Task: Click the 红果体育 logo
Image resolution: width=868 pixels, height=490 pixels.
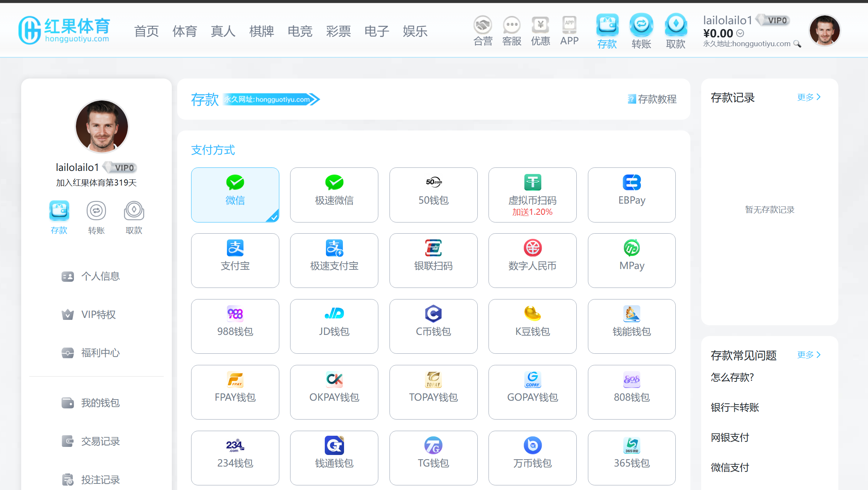Action: click(x=64, y=30)
